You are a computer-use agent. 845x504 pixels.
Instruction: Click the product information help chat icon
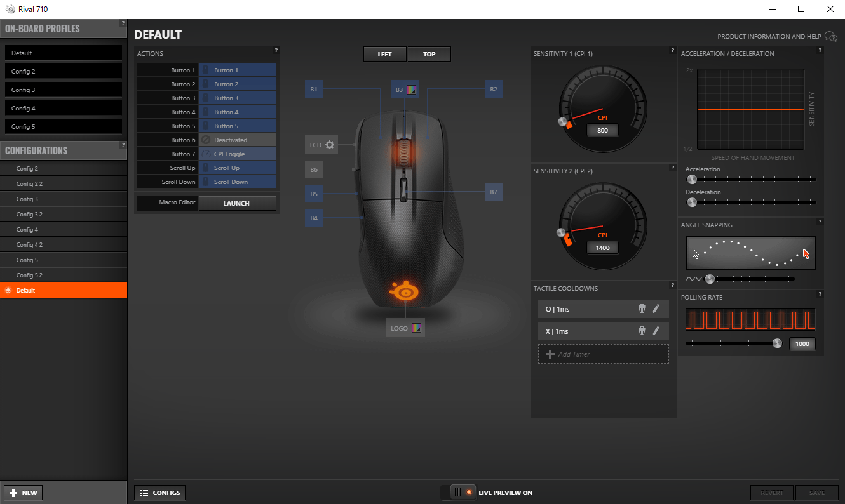831,37
